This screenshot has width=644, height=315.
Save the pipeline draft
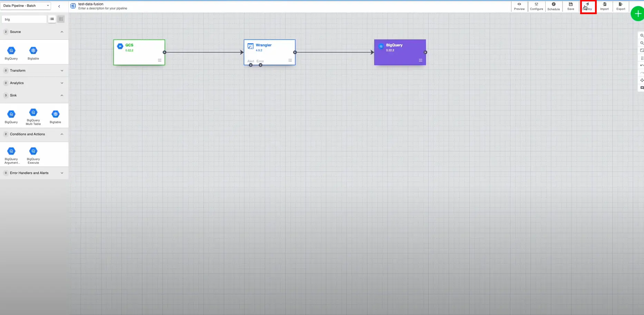tap(570, 6)
